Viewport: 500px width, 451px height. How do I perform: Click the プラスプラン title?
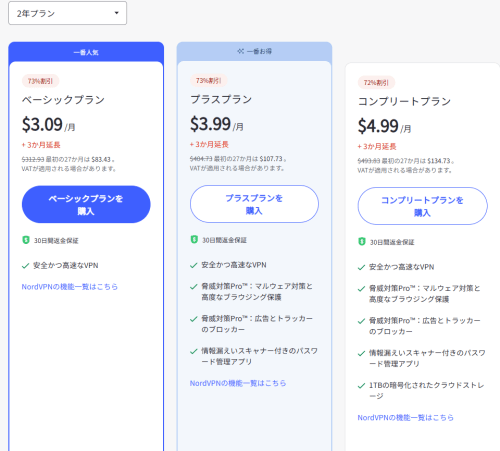(221, 99)
